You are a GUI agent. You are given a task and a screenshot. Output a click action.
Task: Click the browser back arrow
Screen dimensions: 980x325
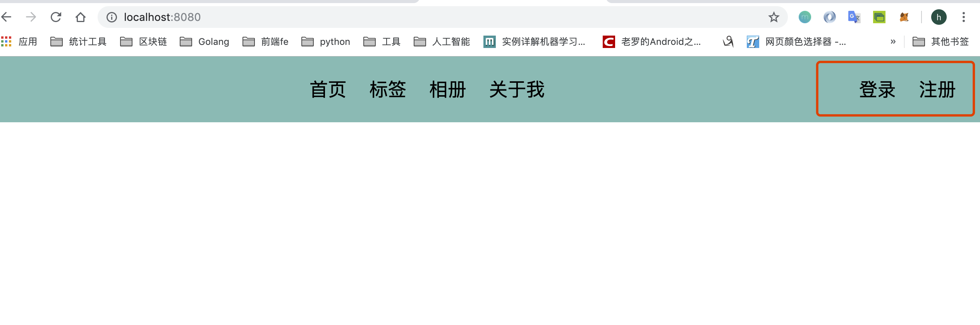pyautogui.click(x=7, y=17)
